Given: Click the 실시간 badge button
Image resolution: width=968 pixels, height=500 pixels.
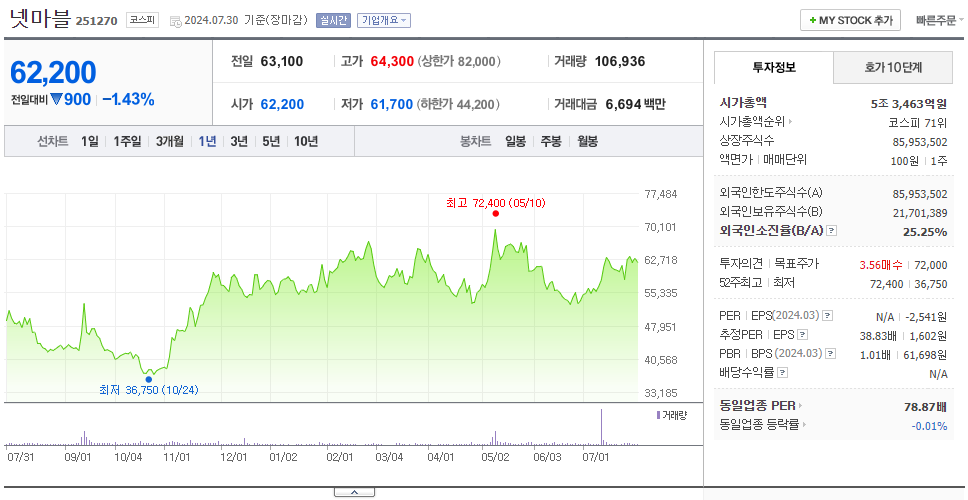Looking at the screenshot, I should (333, 20).
